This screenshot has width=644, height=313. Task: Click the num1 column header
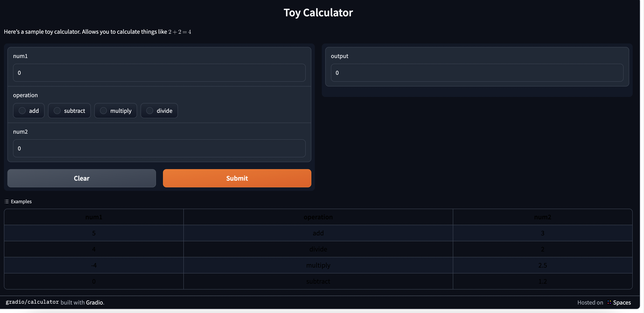tap(94, 217)
